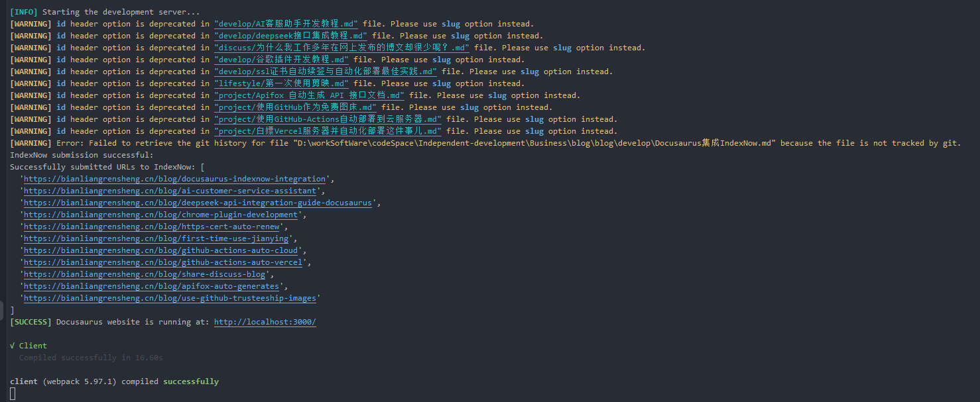Open the develop/deepseek接口集成教程.md file path

click(x=290, y=36)
